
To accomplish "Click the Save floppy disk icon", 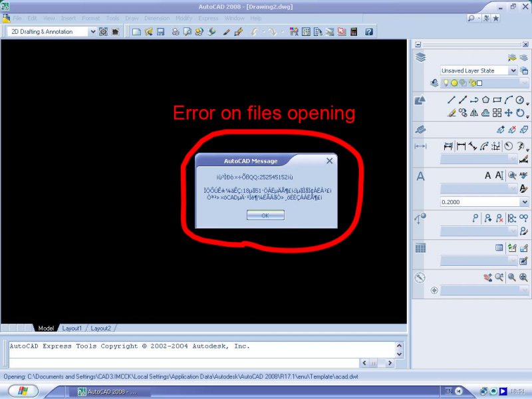I will coord(160,32).
